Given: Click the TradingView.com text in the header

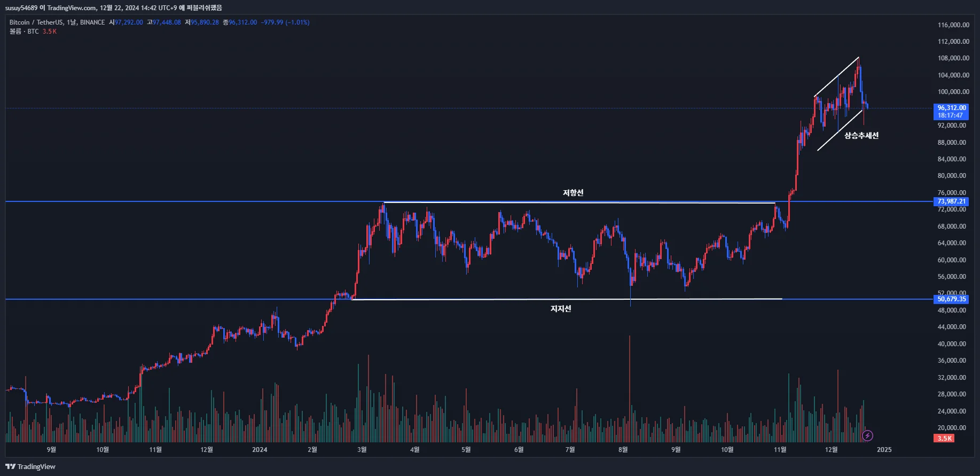Looking at the screenshot, I should [72, 8].
